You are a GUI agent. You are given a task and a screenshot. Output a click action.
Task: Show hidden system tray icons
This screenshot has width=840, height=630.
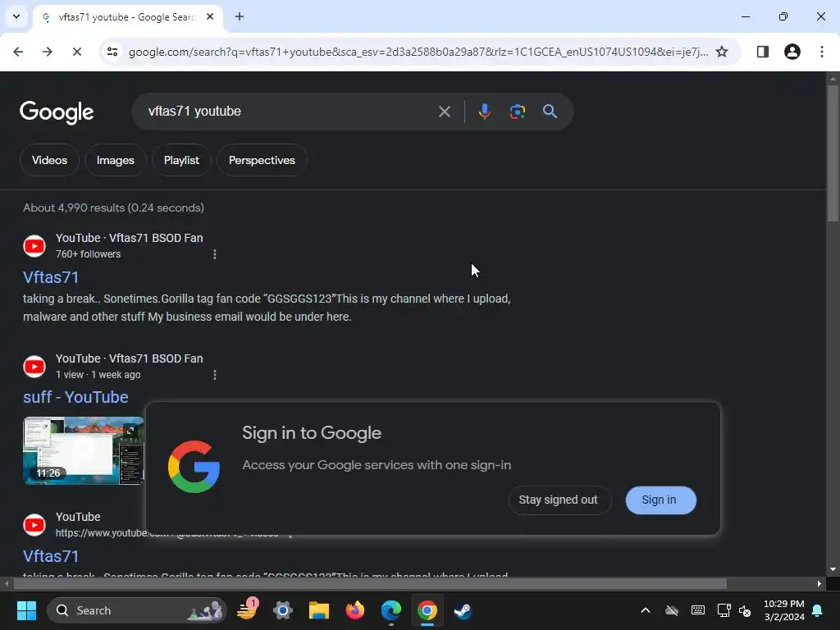(646, 610)
